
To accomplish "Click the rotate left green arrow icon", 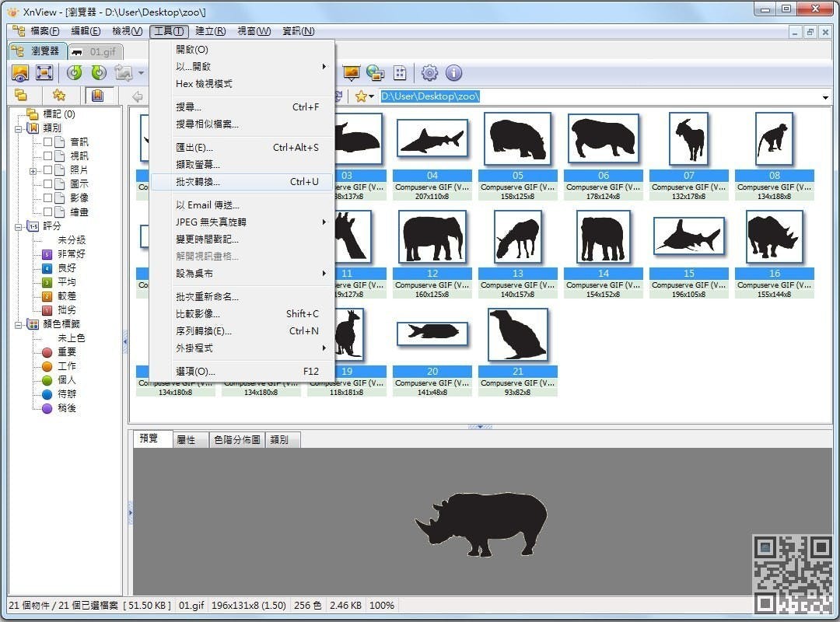I will pos(75,72).
